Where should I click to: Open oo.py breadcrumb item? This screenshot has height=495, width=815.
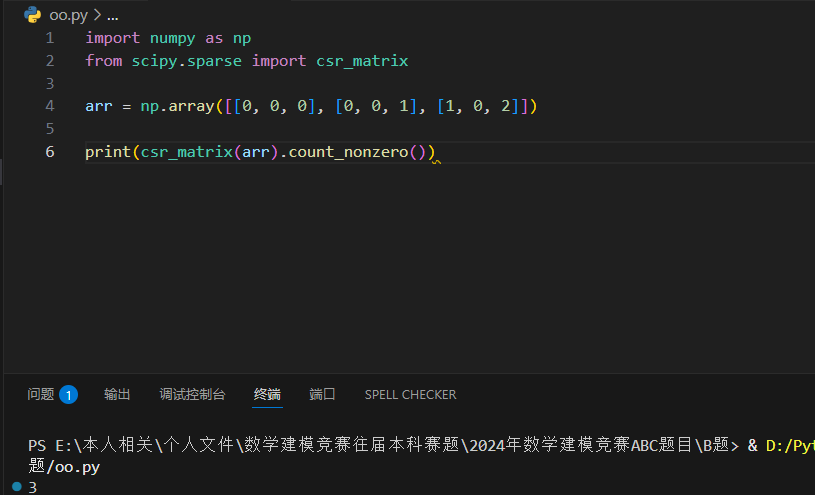[x=68, y=15]
